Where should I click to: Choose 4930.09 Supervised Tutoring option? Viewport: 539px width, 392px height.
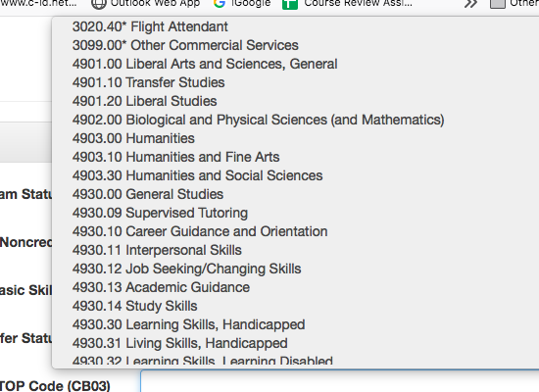(x=296, y=213)
